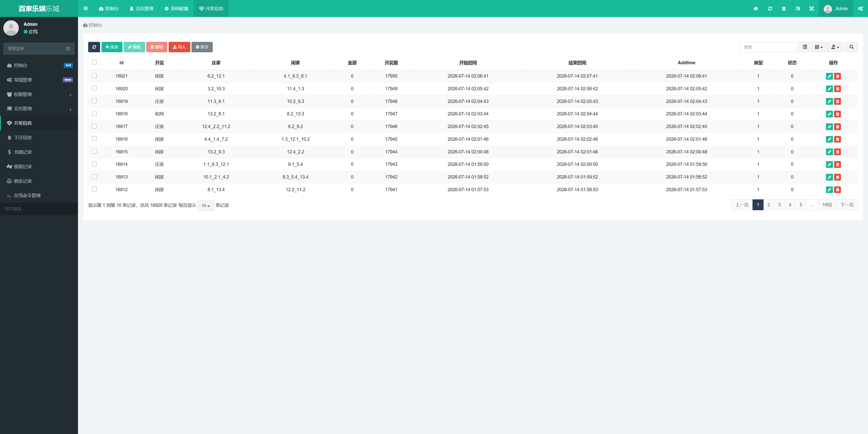Select checkbox for row 16917

(94, 126)
